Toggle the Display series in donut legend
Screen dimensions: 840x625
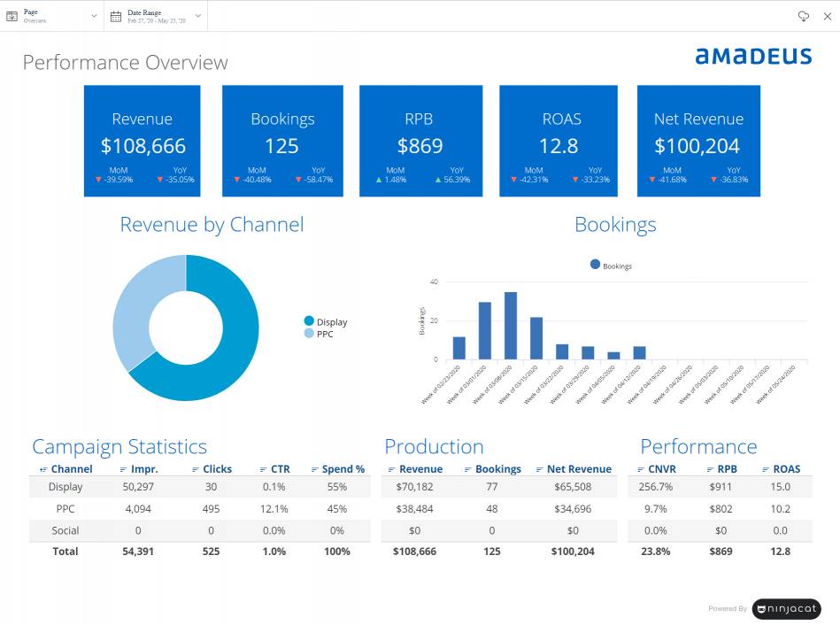click(x=309, y=321)
